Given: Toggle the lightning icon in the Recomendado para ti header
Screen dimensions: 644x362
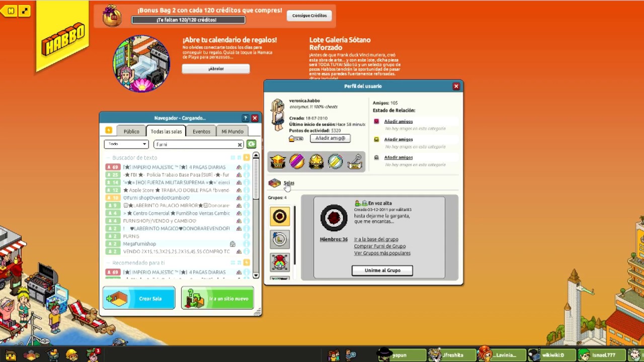Looking at the screenshot, I should pos(247,262).
